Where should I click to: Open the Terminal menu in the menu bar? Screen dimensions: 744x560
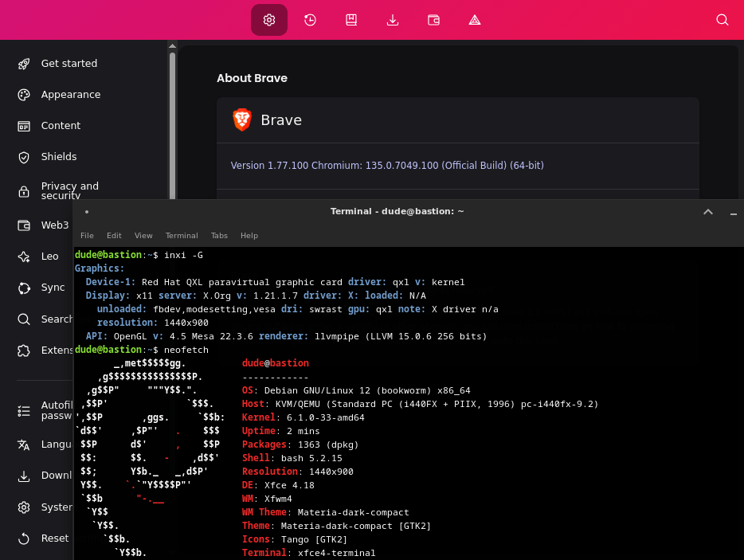[x=182, y=235]
